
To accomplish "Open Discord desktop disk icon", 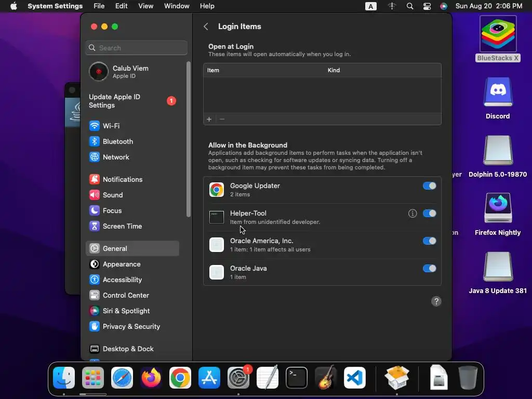I will [498, 98].
